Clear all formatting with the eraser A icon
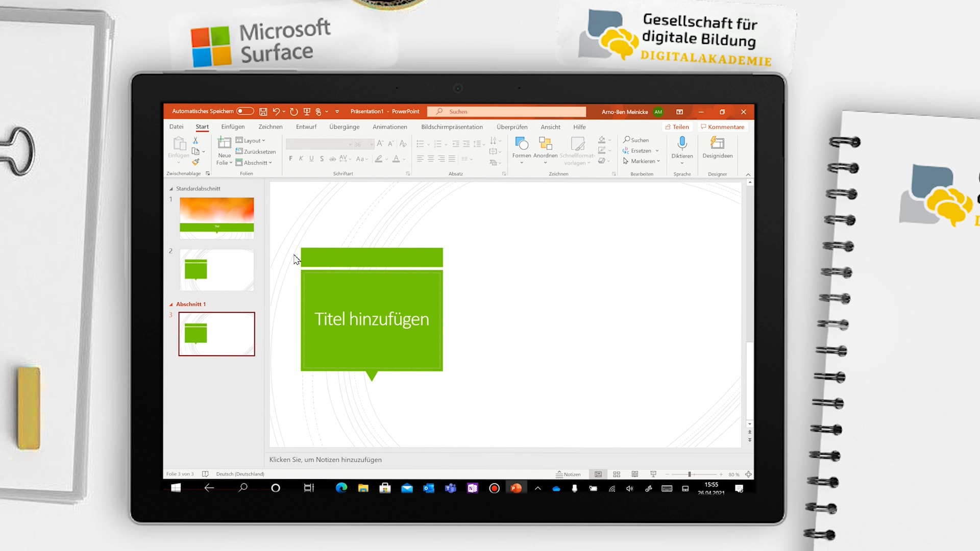Image resolution: width=980 pixels, height=551 pixels. point(403,144)
